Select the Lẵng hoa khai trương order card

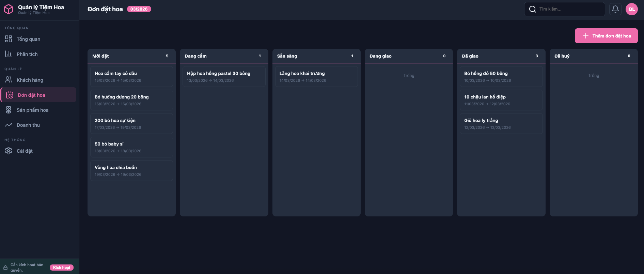pyautogui.click(x=316, y=77)
